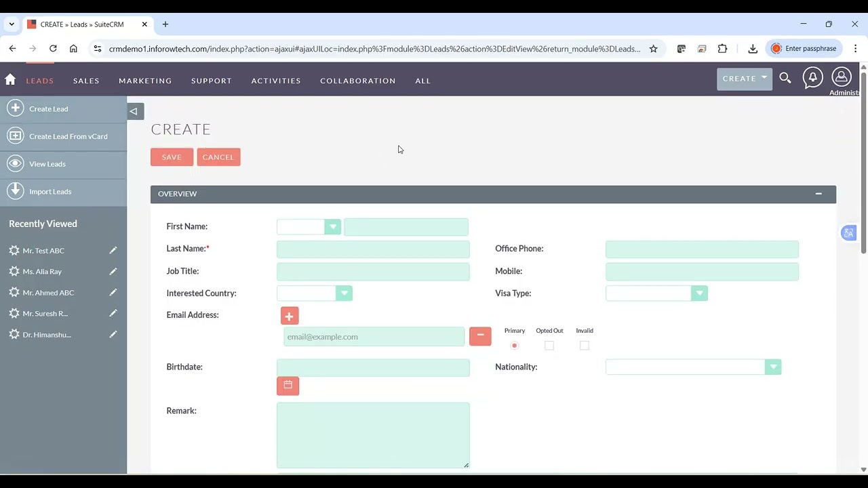868x488 pixels.
Task: Click the CANCEL button
Action: (218, 157)
